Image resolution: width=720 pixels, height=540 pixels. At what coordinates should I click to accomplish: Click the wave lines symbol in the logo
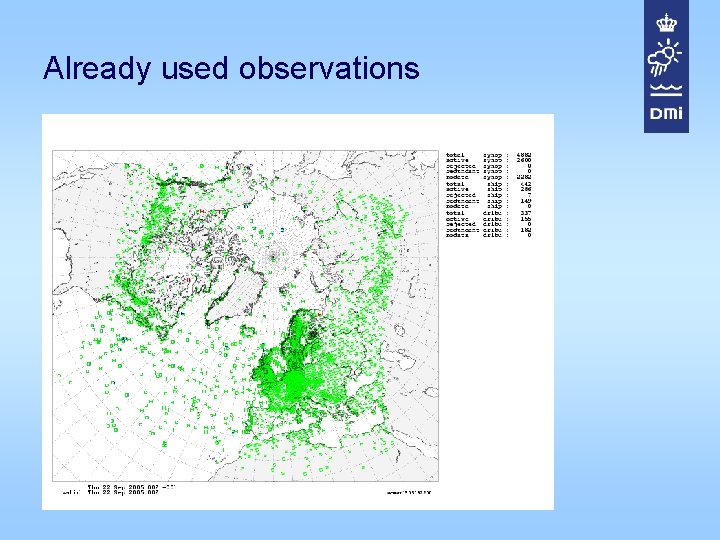(x=666, y=90)
